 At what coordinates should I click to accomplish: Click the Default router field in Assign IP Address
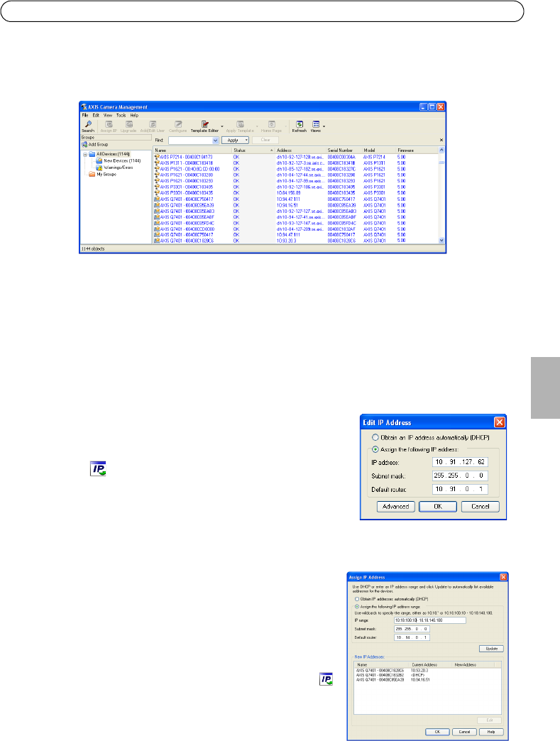click(x=412, y=637)
